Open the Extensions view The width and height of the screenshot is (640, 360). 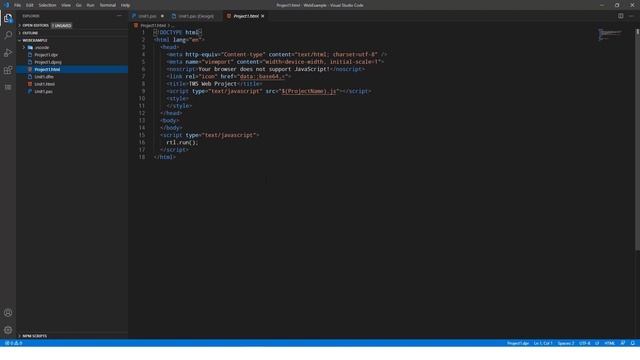8,70
